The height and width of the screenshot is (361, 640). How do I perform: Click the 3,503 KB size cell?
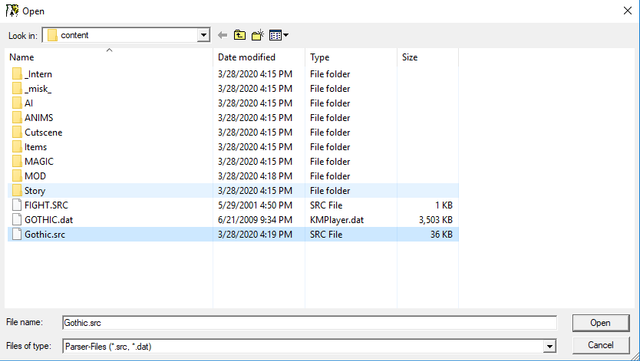[436, 220]
